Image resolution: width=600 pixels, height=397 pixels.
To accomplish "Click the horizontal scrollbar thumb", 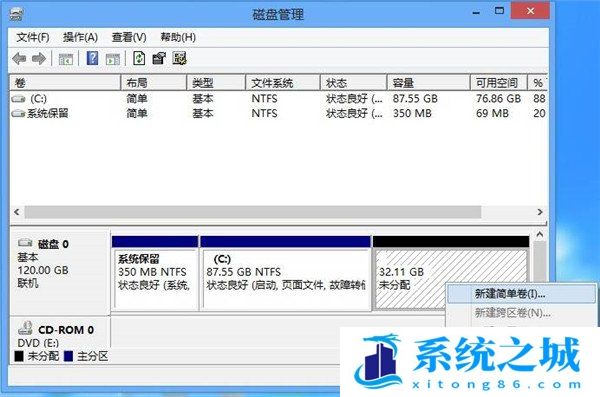I will coord(253,212).
